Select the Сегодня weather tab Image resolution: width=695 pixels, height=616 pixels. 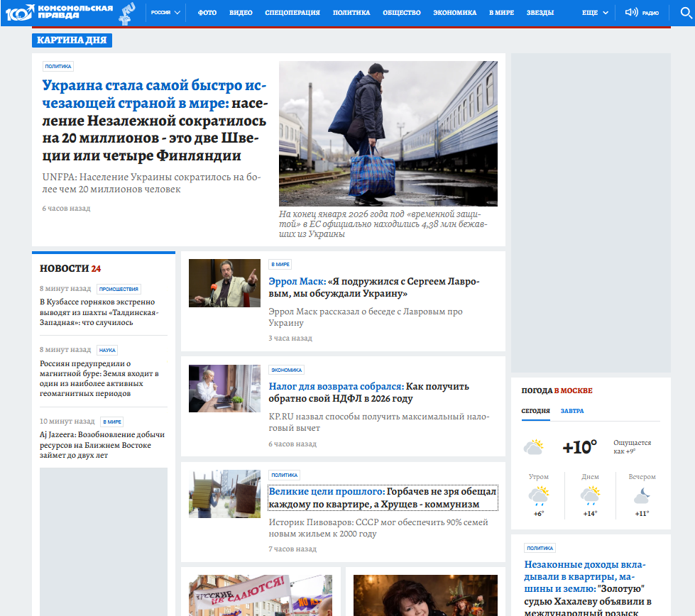pos(535,411)
